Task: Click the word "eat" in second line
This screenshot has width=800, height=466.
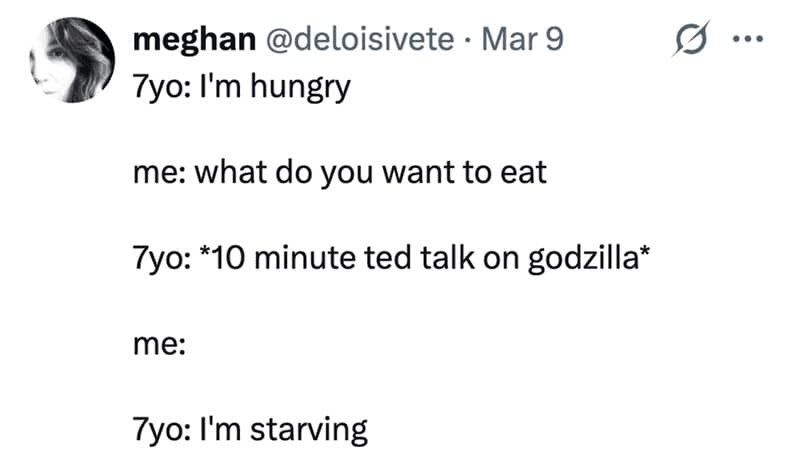Action: 524,174
